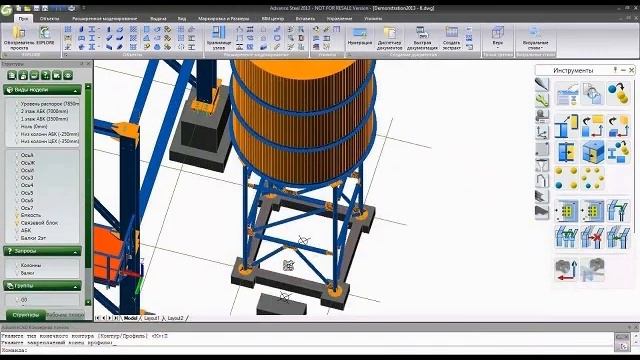640x360 pixels.
Task: Toggle visibility bulb for Уровень распорок
Action: [x=17, y=104]
